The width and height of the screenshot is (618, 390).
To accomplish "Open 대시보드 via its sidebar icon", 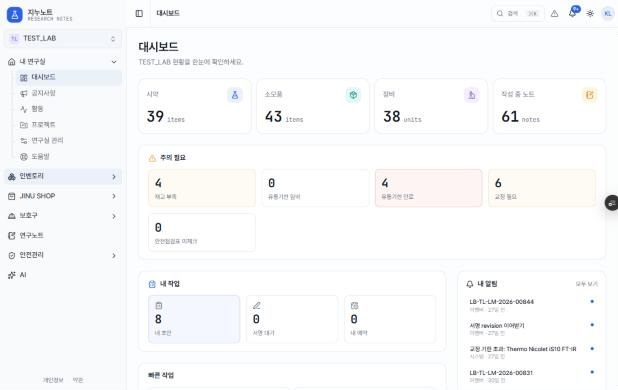I will [24, 78].
